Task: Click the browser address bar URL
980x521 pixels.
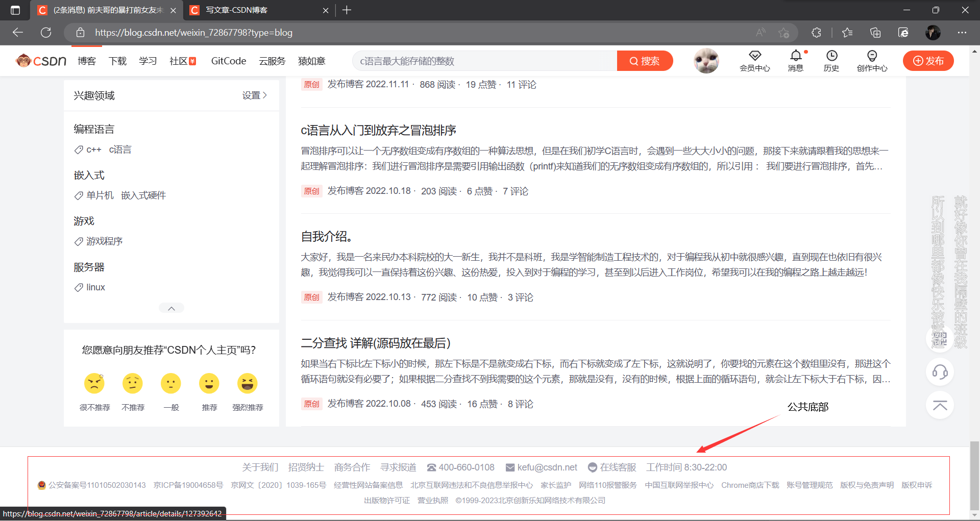Action: click(193, 33)
